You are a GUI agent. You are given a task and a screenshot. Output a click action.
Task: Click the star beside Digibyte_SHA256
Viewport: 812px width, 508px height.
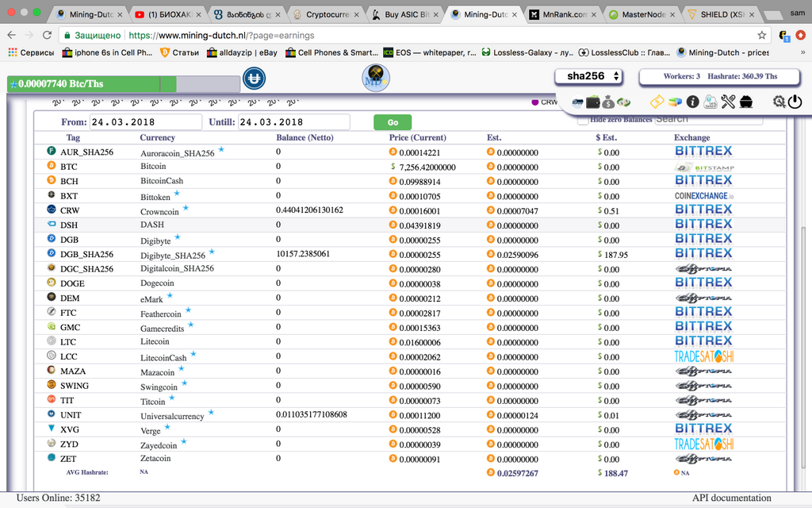[x=211, y=252]
